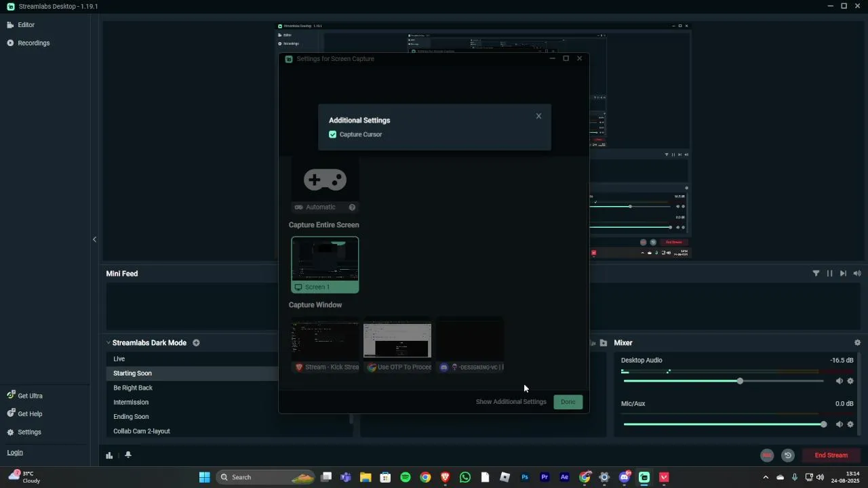Viewport: 868px width, 488px height.
Task: Click Show Additional Settings
Action: click(x=511, y=402)
